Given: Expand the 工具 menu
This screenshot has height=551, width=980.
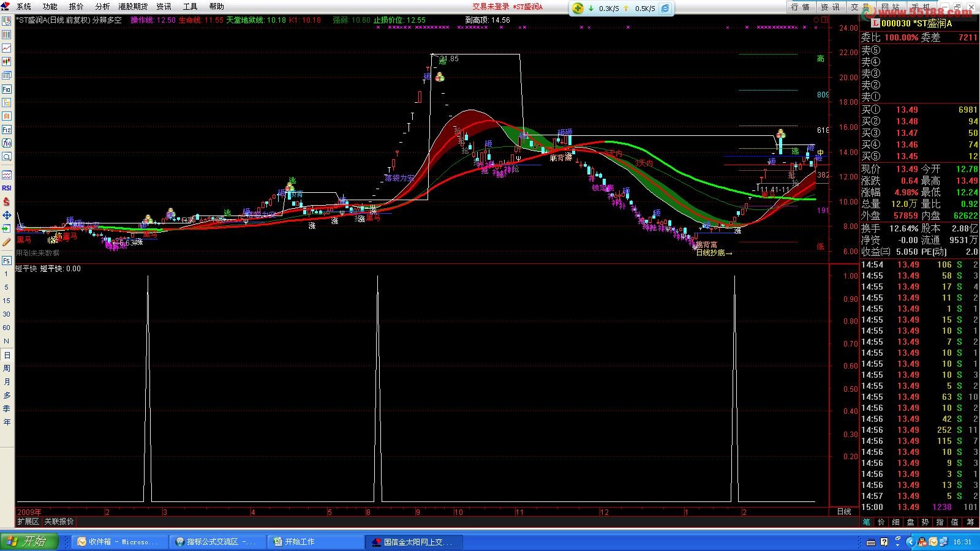Looking at the screenshot, I should (190, 7).
